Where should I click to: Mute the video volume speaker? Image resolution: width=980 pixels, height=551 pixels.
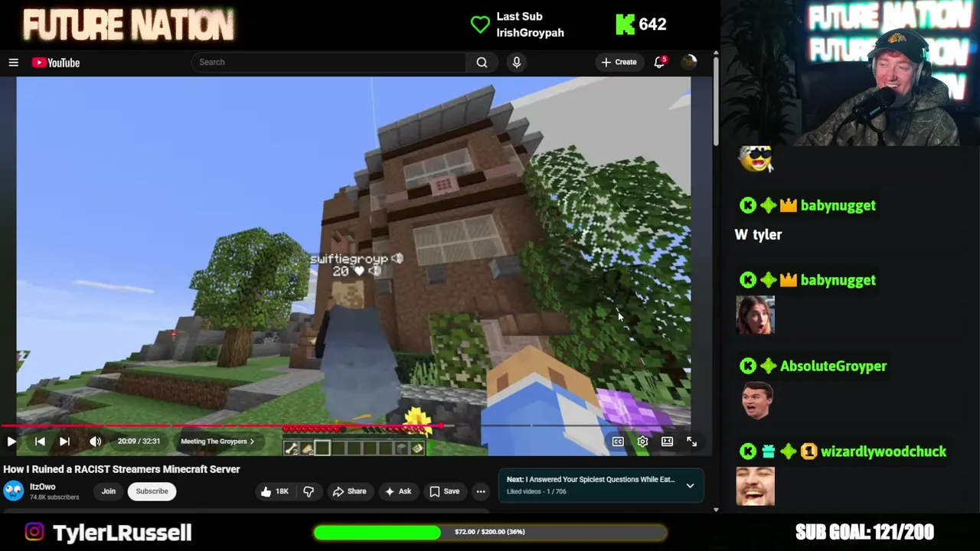click(x=95, y=442)
